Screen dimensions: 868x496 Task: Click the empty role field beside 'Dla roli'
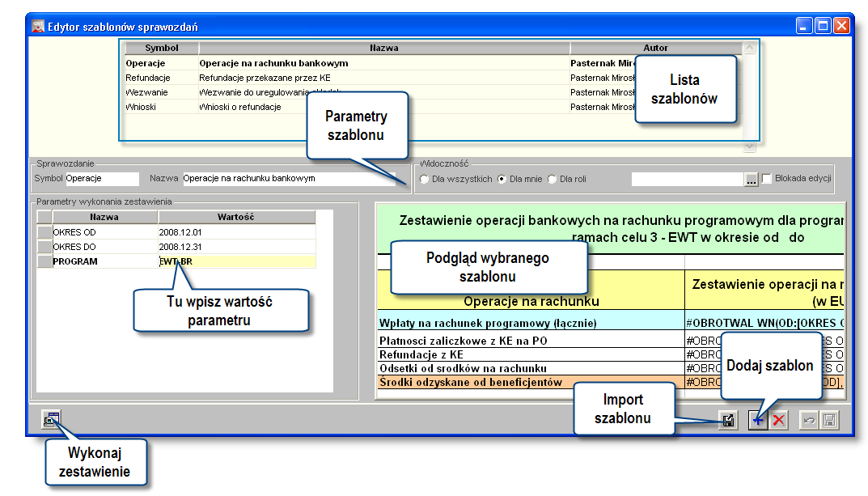(687, 180)
